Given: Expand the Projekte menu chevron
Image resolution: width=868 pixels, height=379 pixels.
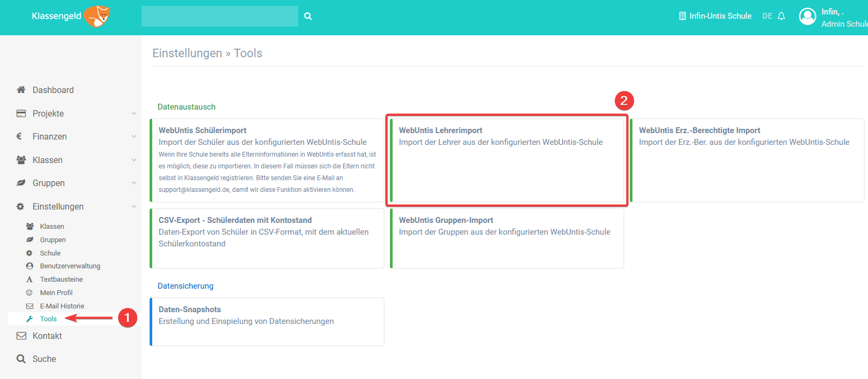Looking at the screenshot, I should pyautogui.click(x=134, y=113).
